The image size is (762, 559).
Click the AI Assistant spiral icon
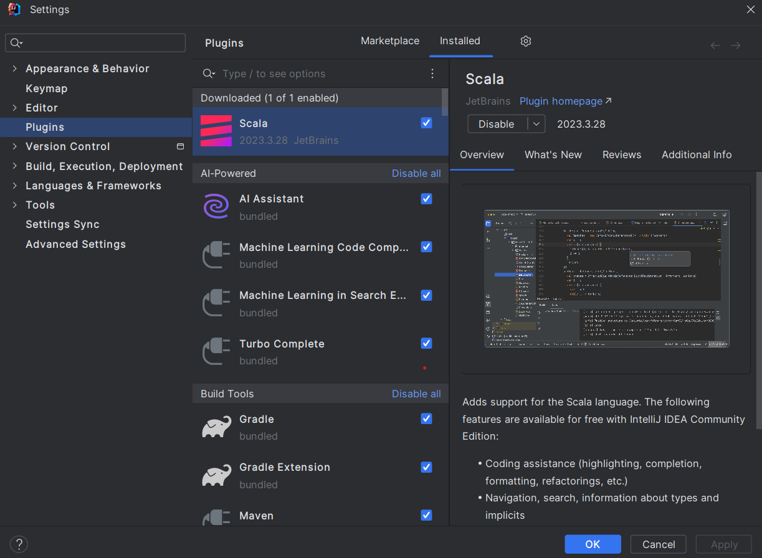216,207
